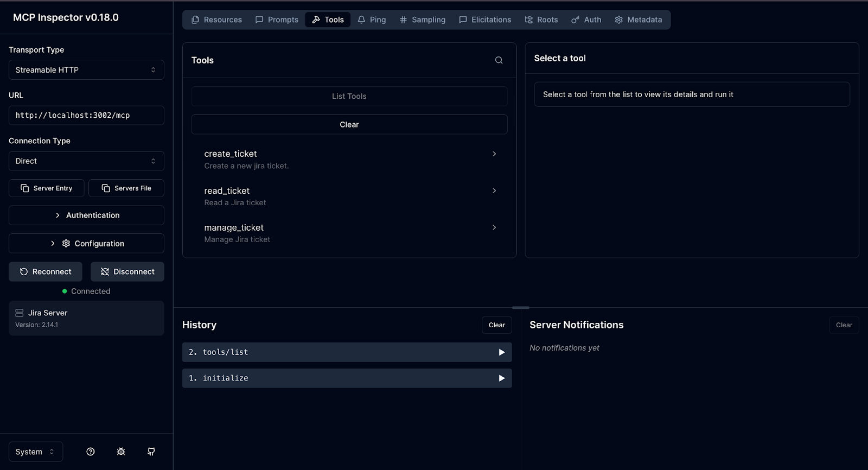The height and width of the screenshot is (470, 868).
Task: Open the Transport Type dropdown
Action: pyautogui.click(x=86, y=70)
